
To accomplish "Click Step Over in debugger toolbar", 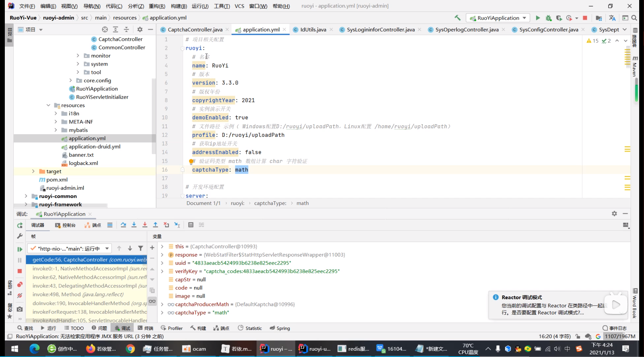I will [x=123, y=225].
